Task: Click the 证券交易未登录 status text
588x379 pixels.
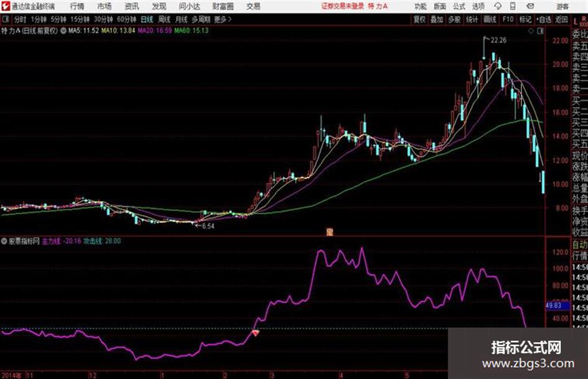Action: tap(342, 6)
